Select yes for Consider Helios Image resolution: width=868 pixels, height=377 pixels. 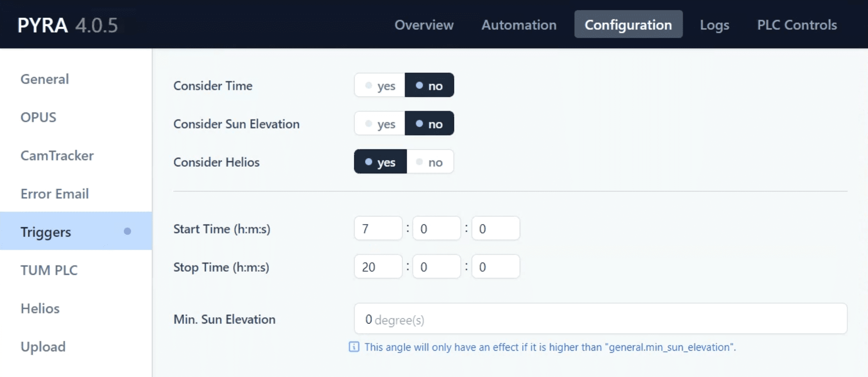[381, 162]
